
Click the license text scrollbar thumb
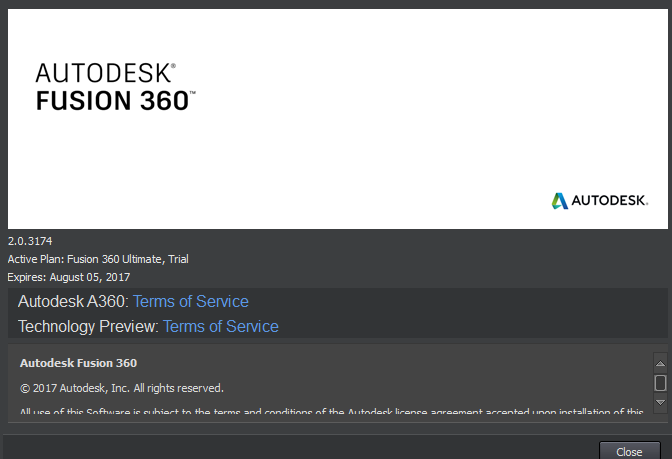[x=660, y=383]
